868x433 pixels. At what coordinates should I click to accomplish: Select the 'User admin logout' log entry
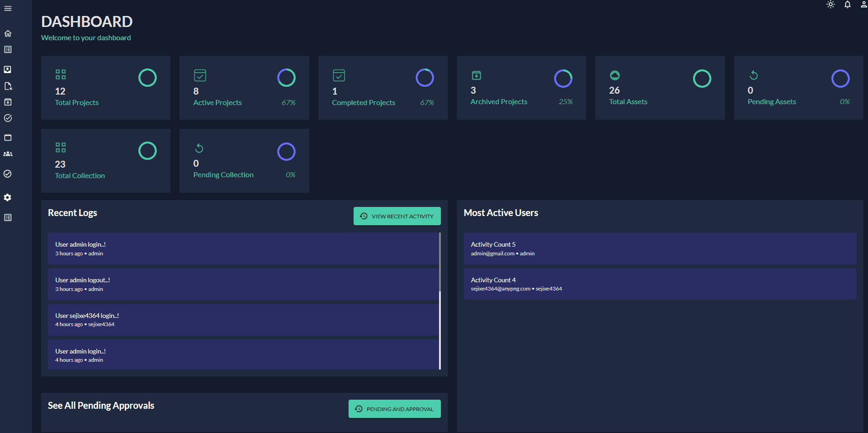pos(243,284)
